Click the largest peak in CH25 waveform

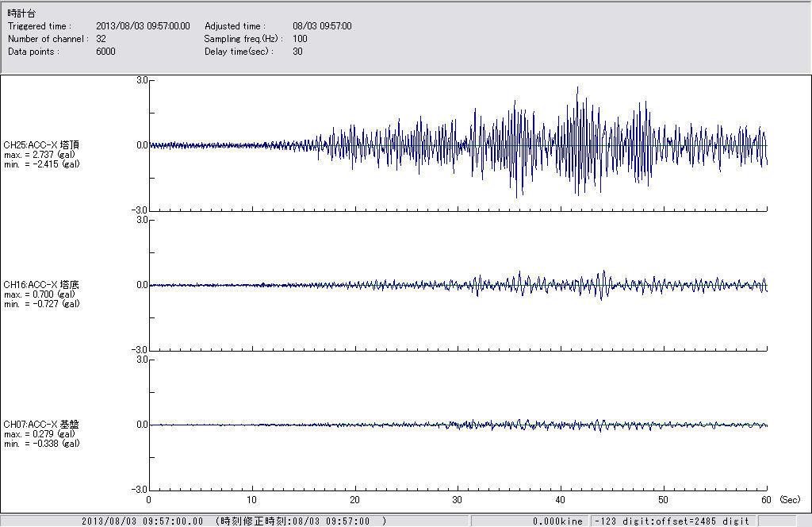(577, 87)
